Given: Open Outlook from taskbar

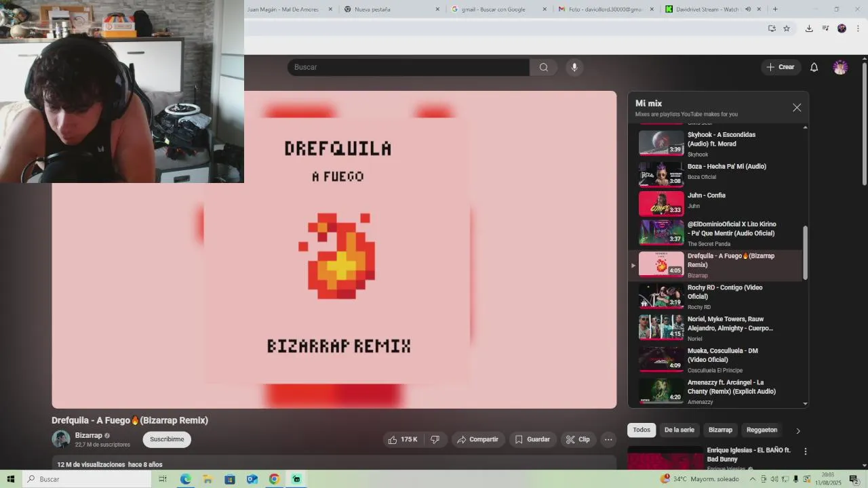Looking at the screenshot, I should tap(252, 479).
